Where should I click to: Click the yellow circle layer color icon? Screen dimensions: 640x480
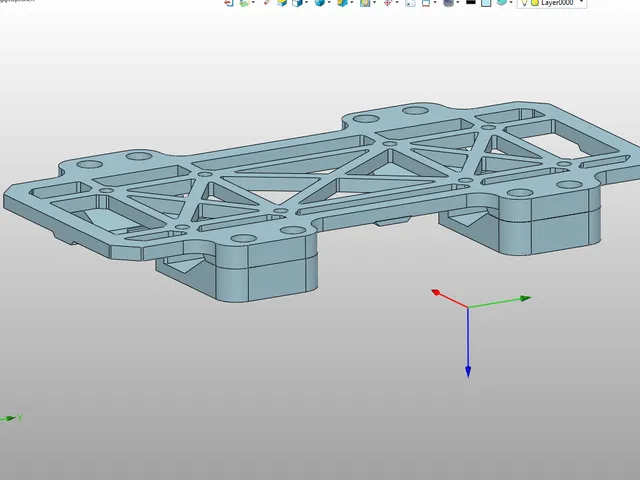[x=534, y=3]
